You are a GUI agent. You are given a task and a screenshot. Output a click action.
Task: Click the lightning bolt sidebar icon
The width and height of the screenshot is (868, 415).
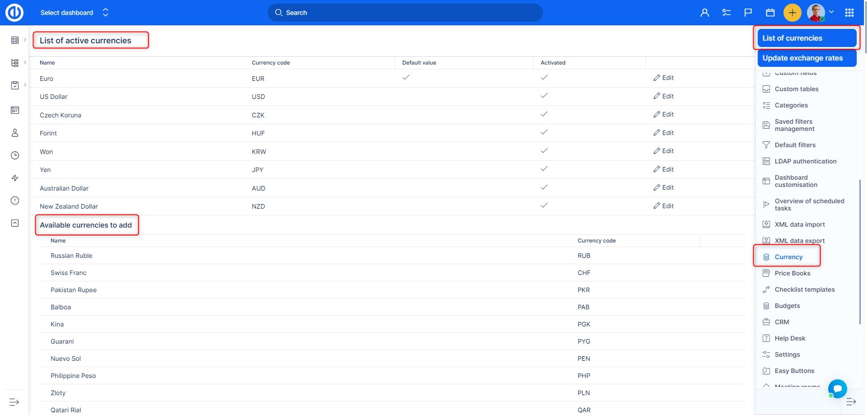pyautogui.click(x=15, y=178)
